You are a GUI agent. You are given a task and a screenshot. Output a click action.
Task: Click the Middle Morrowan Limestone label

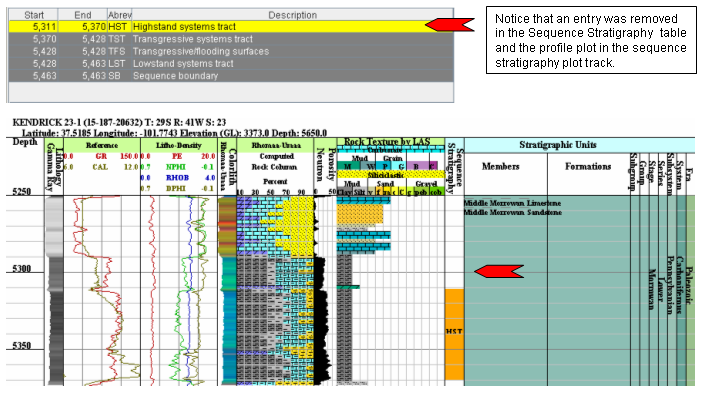click(x=512, y=203)
